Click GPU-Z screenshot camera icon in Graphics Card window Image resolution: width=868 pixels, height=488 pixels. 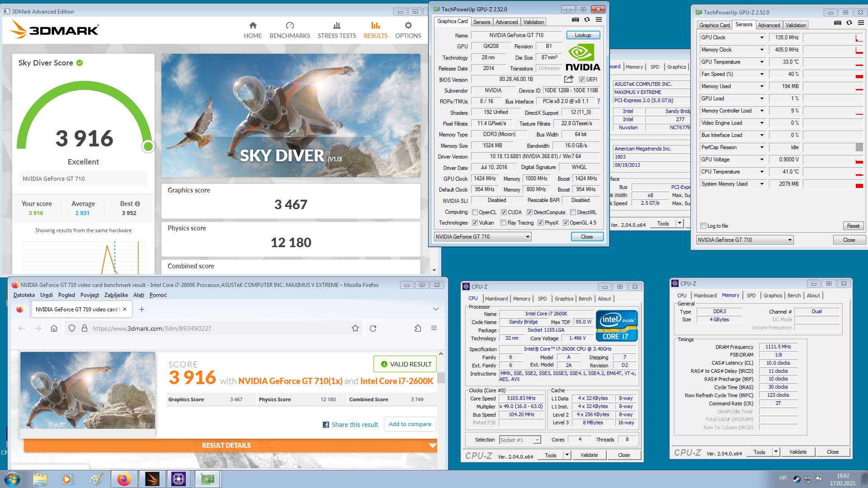point(575,20)
